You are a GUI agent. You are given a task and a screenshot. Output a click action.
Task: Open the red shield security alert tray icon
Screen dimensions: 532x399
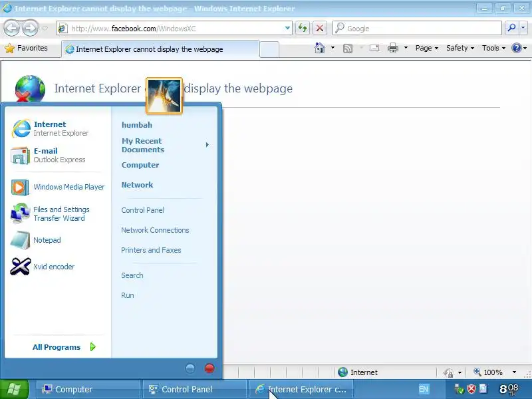click(471, 389)
